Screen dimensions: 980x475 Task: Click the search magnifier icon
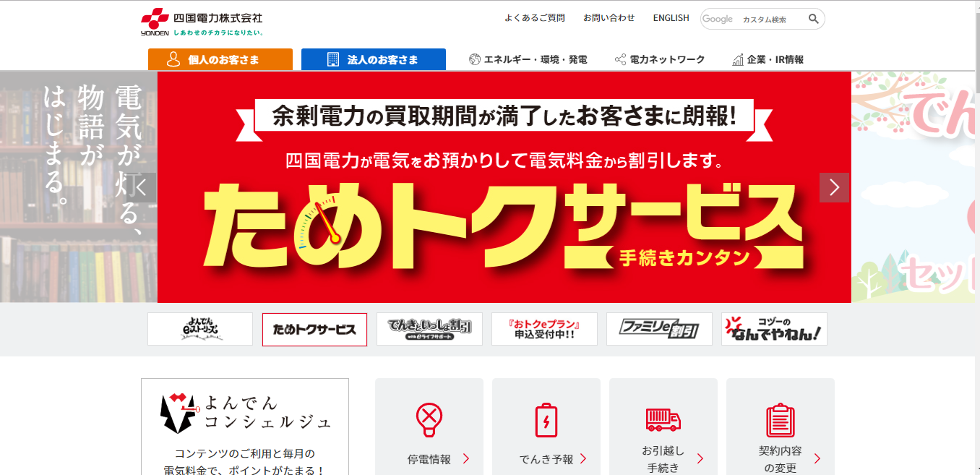click(814, 19)
